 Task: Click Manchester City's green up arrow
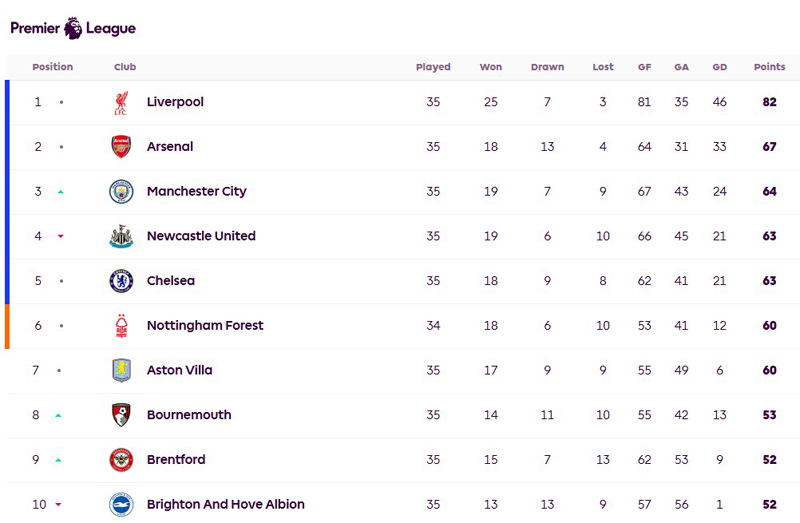point(61,192)
